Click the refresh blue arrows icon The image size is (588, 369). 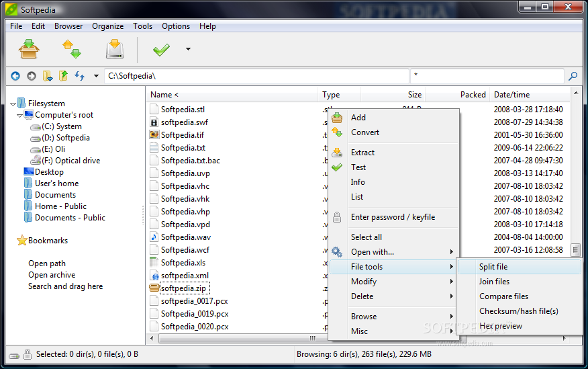(79, 76)
